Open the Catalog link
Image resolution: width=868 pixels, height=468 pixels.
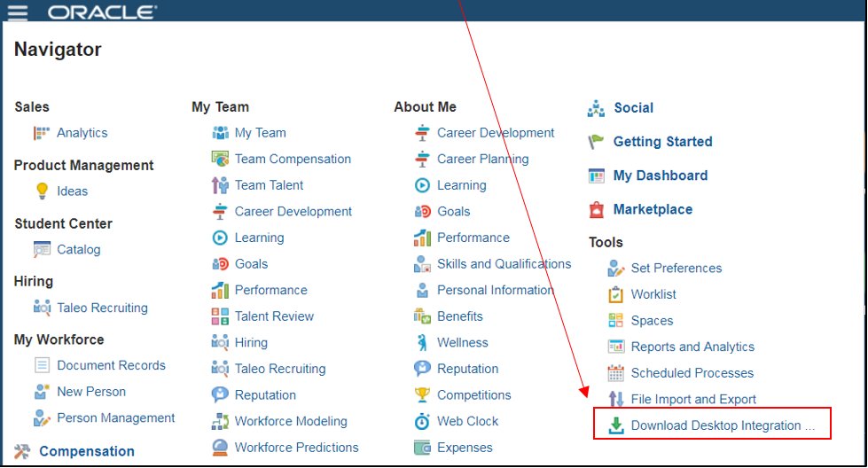79,249
